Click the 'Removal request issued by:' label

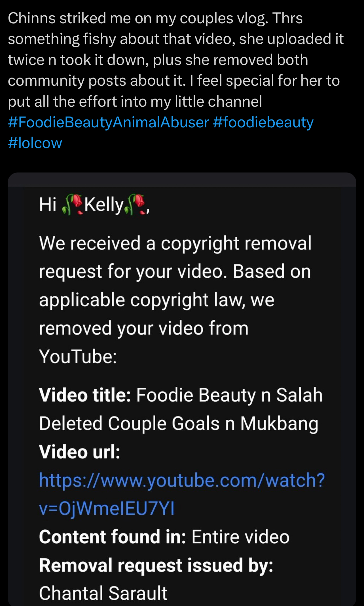coord(156,565)
